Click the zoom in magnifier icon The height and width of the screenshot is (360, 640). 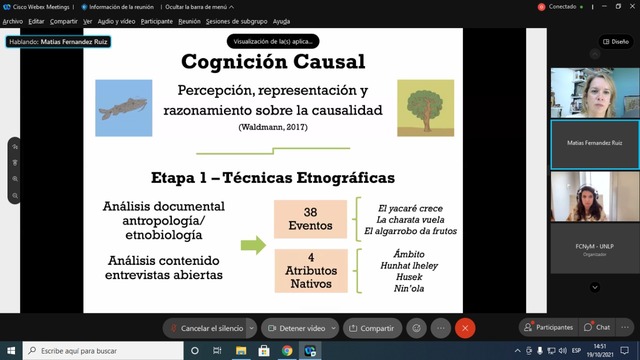tap(15, 179)
